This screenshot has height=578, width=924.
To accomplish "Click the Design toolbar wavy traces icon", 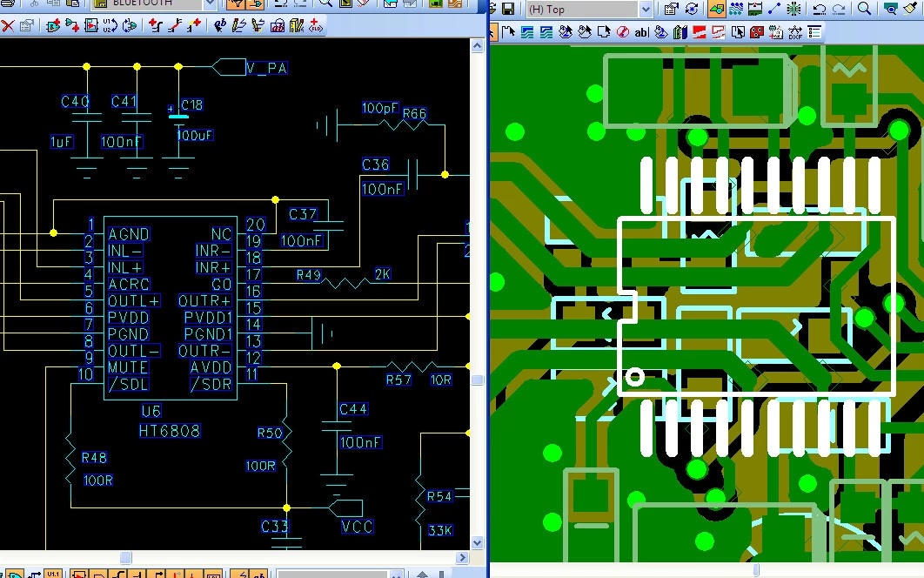I will [x=736, y=9].
